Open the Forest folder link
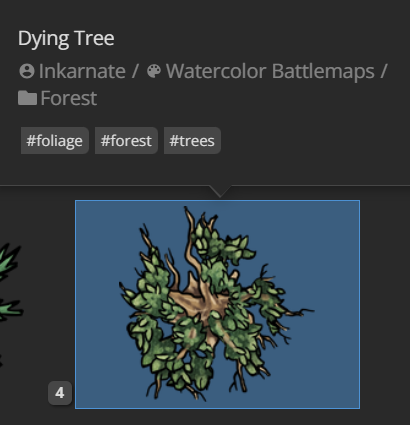410x425 pixels. 69,98
